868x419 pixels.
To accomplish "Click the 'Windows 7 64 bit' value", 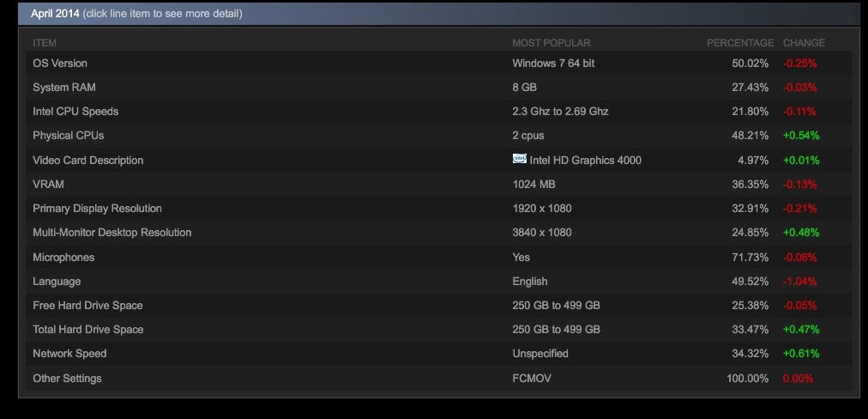I will (553, 64).
